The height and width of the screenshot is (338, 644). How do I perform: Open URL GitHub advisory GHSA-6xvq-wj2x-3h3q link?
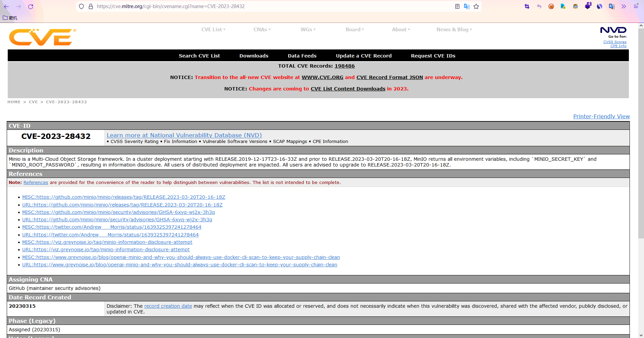click(x=117, y=220)
